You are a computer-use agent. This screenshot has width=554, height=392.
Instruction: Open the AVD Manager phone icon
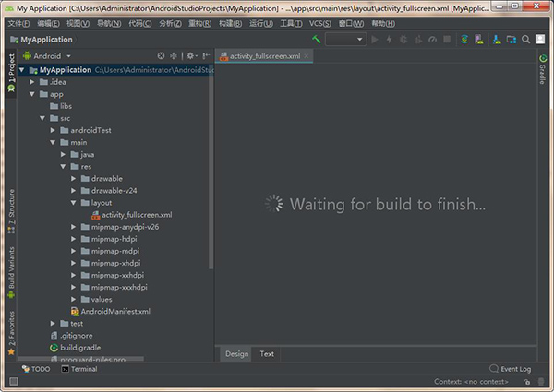478,39
